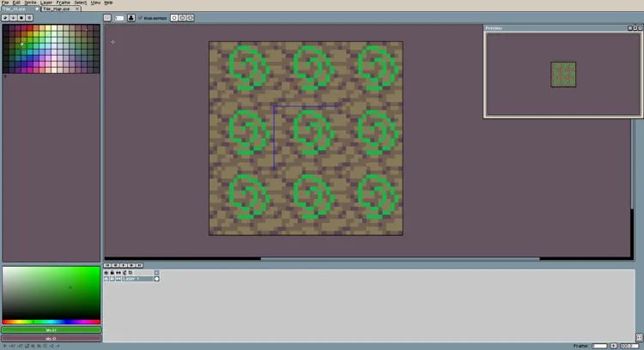Screen dimensions: 644x350
Task: Toggle all layers visibility in timeline header
Action: [106, 273]
